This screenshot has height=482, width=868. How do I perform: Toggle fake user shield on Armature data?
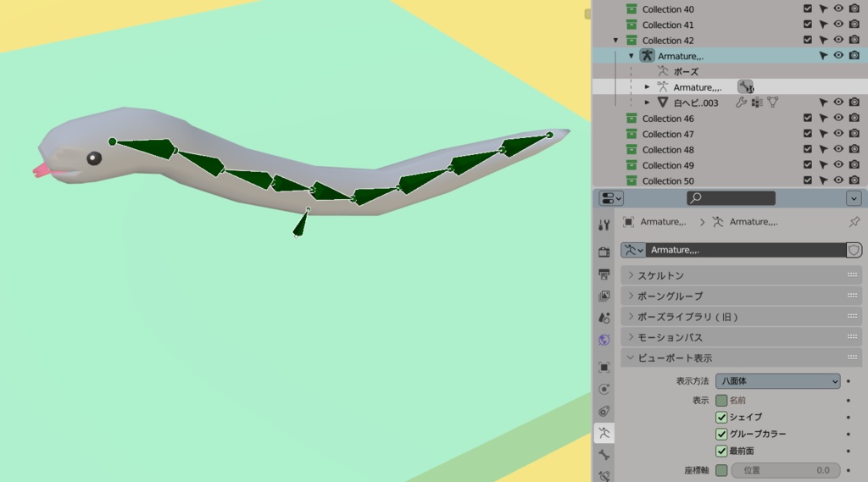pos(854,250)
